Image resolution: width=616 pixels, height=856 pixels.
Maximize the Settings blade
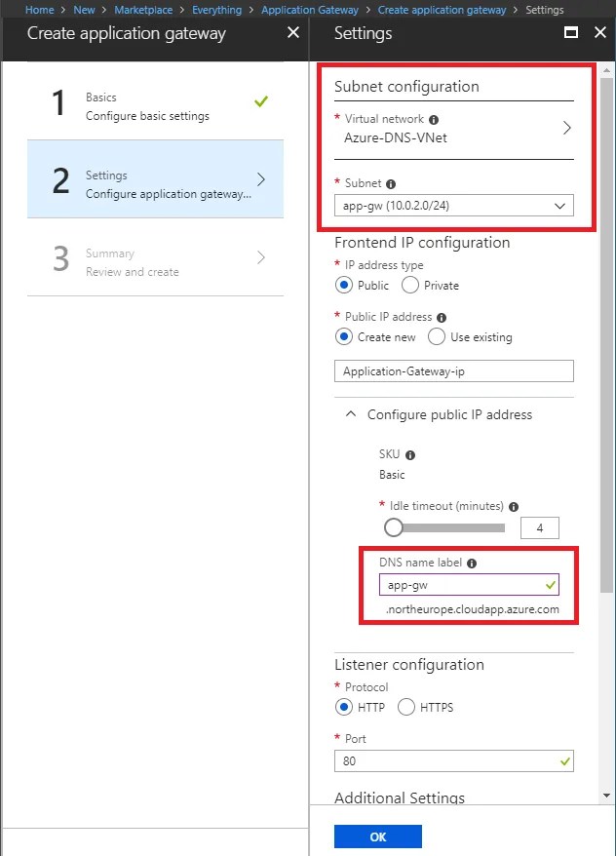coord(571,33)
